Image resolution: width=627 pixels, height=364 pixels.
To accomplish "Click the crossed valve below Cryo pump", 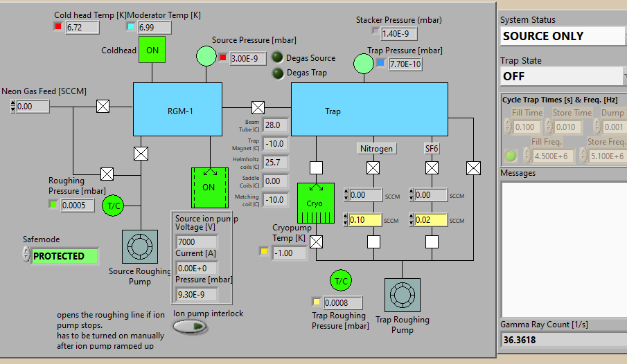I will [x=317, y=242].
